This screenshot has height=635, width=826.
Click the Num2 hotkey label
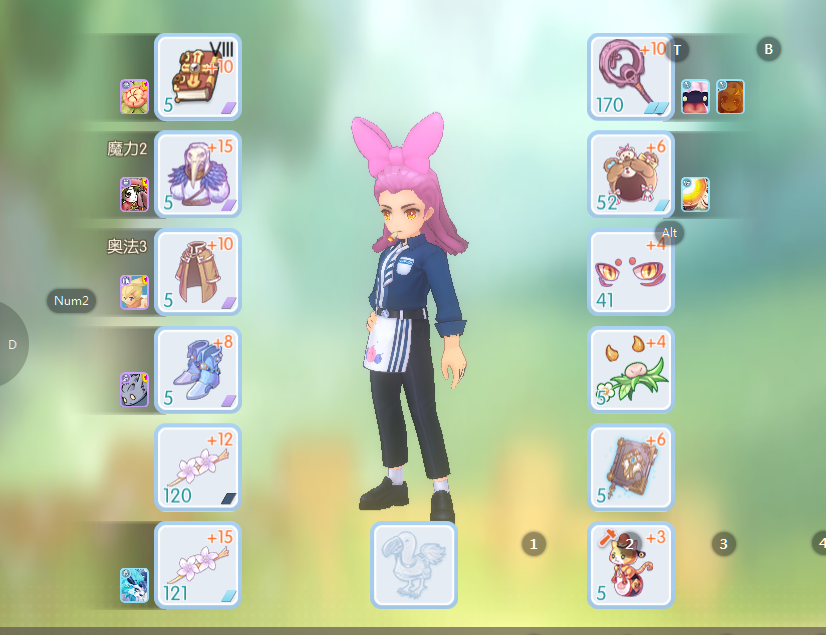[71, 301]
